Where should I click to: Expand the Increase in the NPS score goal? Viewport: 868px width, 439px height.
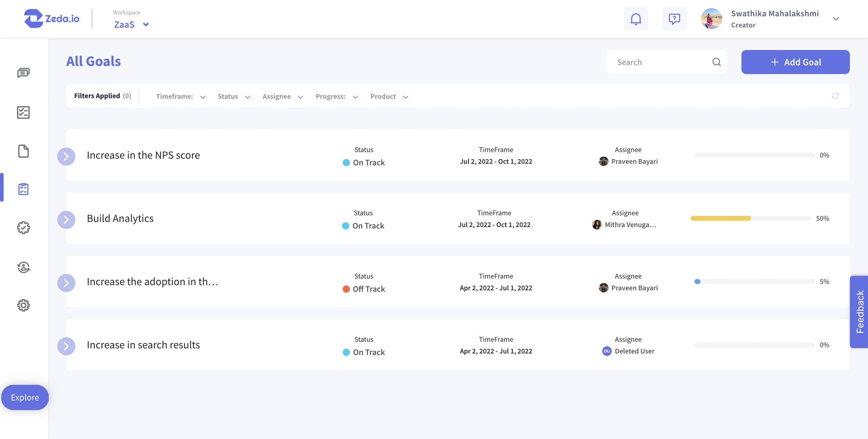[x=66, y=156]
